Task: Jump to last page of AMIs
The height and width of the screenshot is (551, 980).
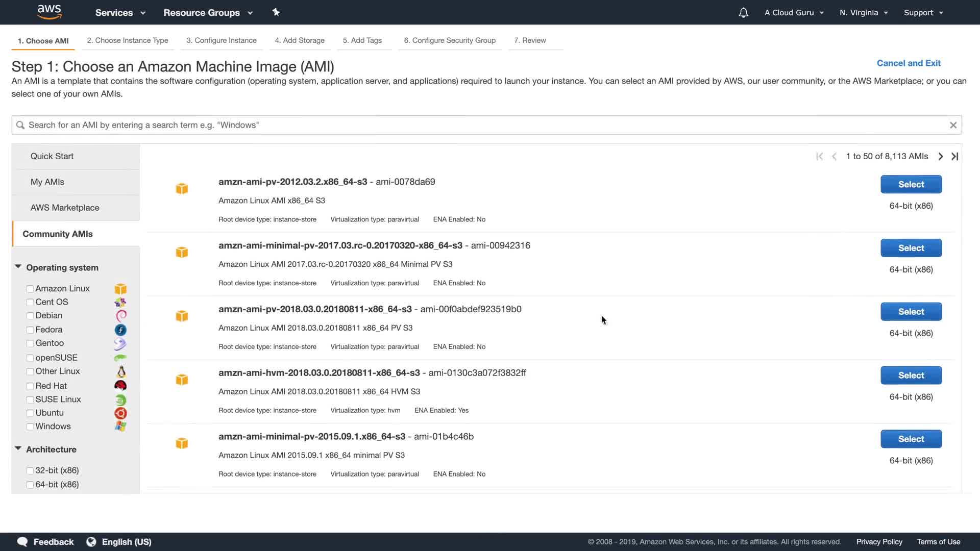Action: [954, 157]
